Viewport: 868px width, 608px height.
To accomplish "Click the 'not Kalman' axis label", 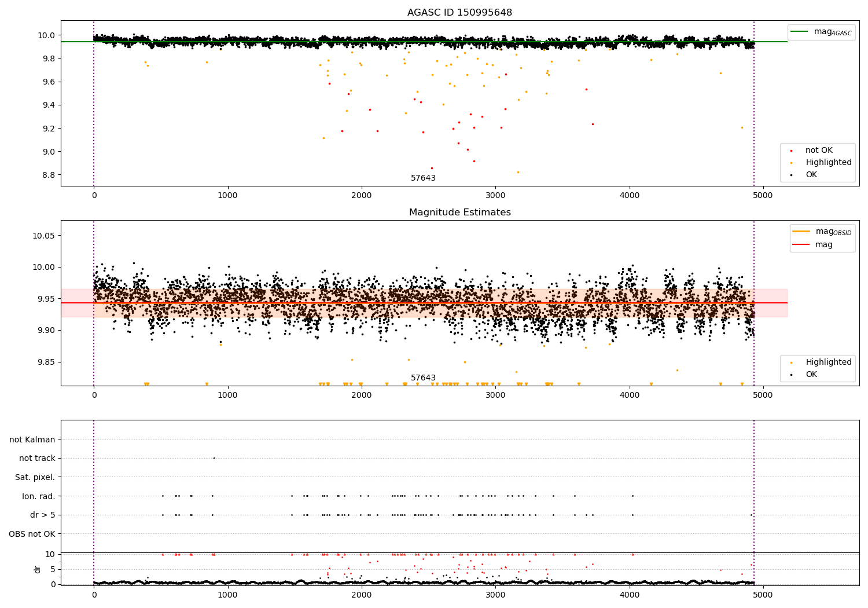I will (x=32, y=439).
